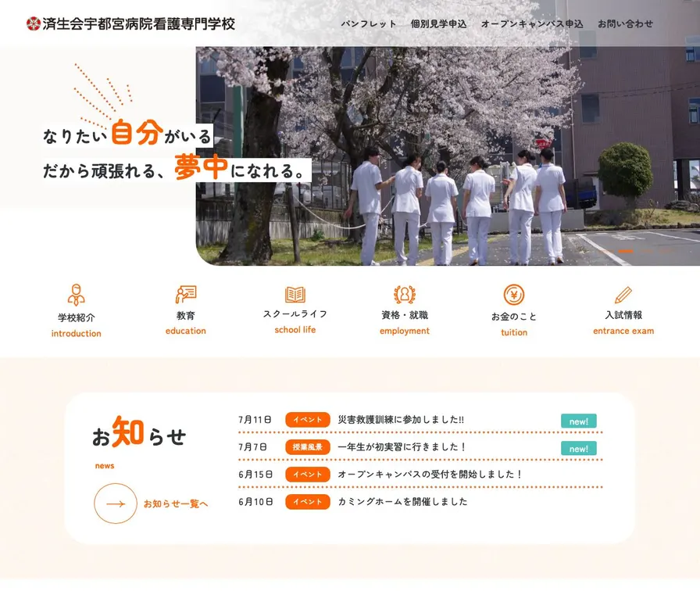Click the 入試情報 pencil icon
700x602 pixels.
(623, 296)
